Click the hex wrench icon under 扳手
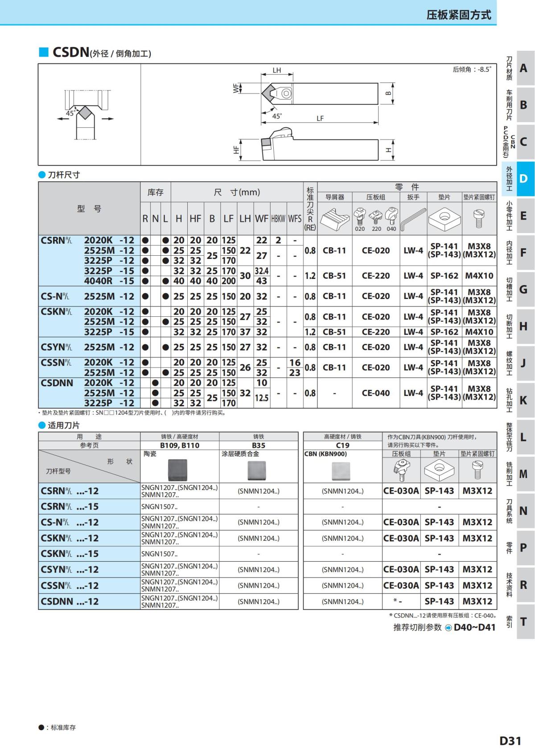Viewport: 535px width, 756px height. click(413, 219)
